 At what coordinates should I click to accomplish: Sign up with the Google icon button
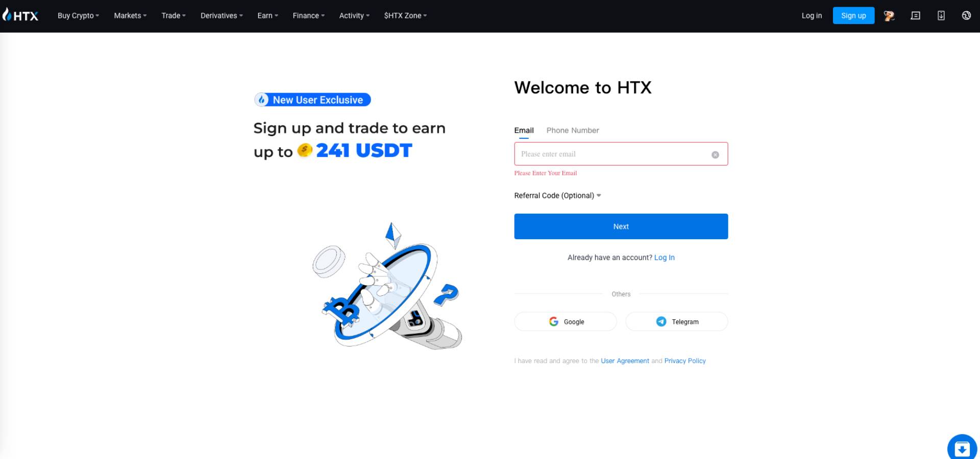point(566,322)
